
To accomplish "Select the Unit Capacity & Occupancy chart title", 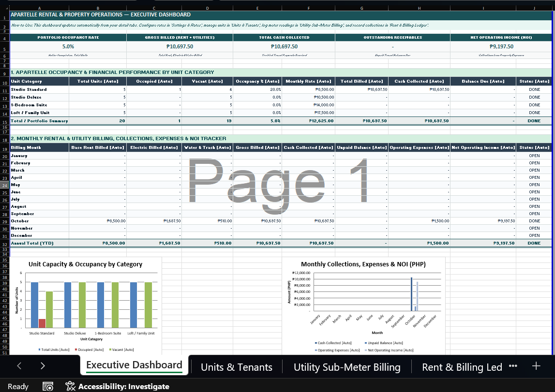I will (85, 264).
